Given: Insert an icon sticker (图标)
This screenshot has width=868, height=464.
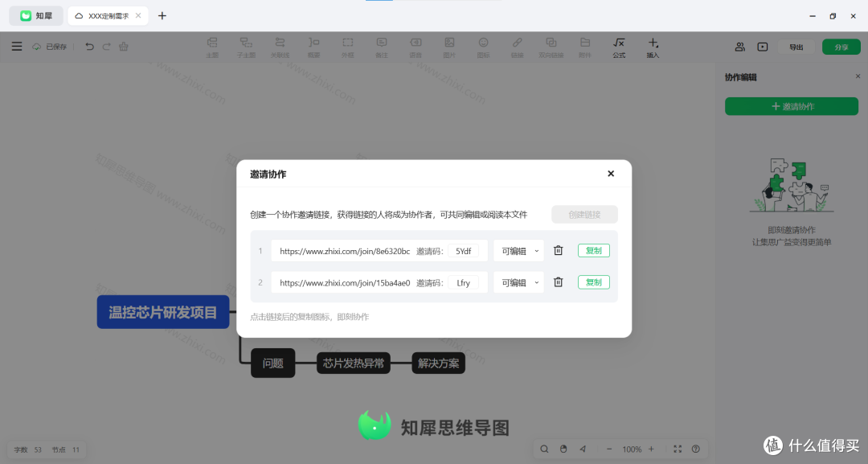Looking at the screenshot, I should pos(483,47).
